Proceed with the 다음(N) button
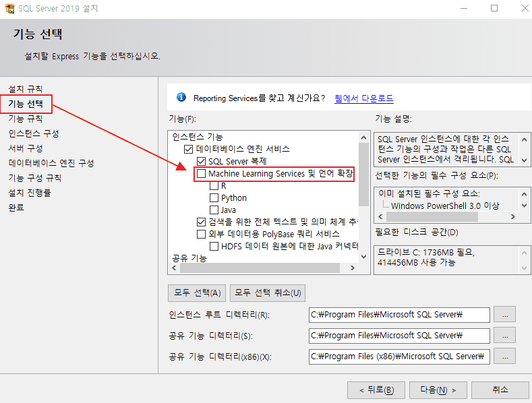Image resolution: width=532 pixels, height=403 pixels. point(438,390)
